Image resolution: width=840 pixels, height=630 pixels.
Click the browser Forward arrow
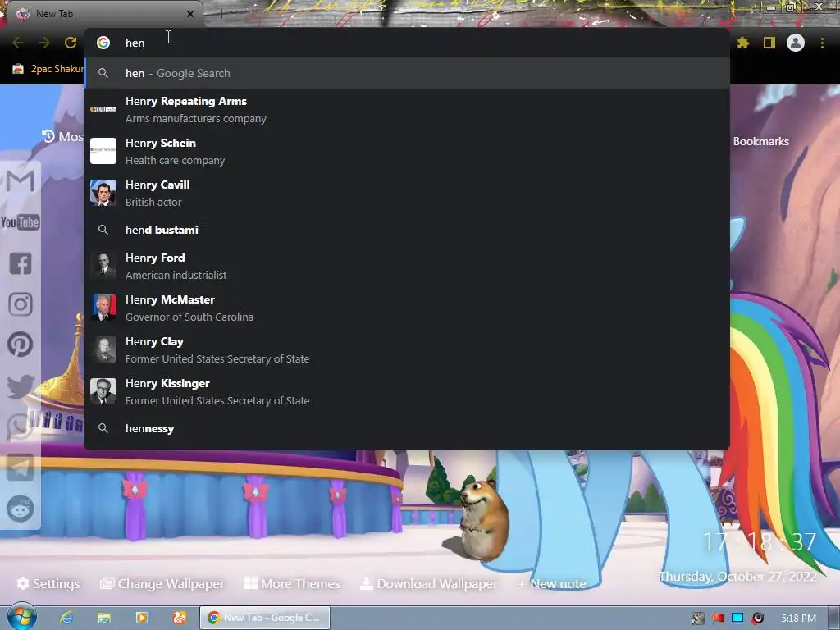pyautogui.click(x=44, y=43)
